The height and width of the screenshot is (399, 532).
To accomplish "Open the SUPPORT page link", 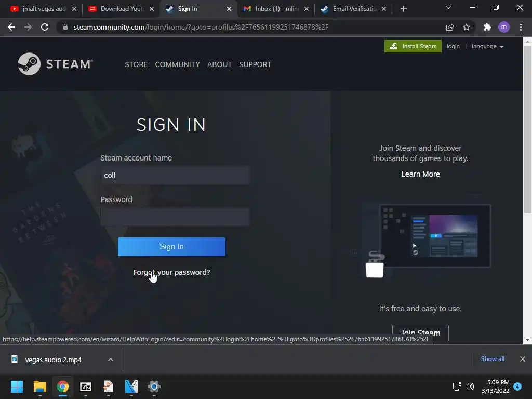I will (255, 64).
